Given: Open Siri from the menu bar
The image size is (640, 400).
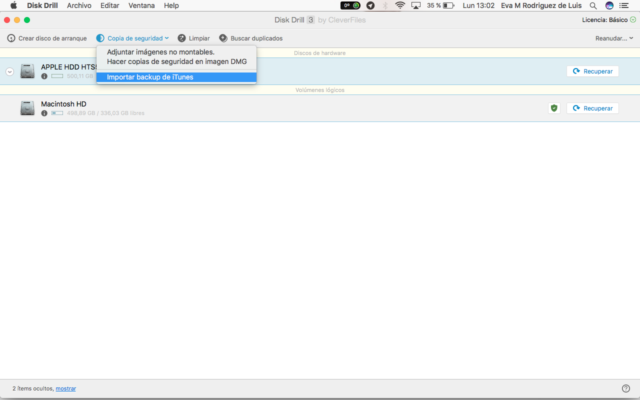Looking at the screenshot, I should tap(609, 6).
